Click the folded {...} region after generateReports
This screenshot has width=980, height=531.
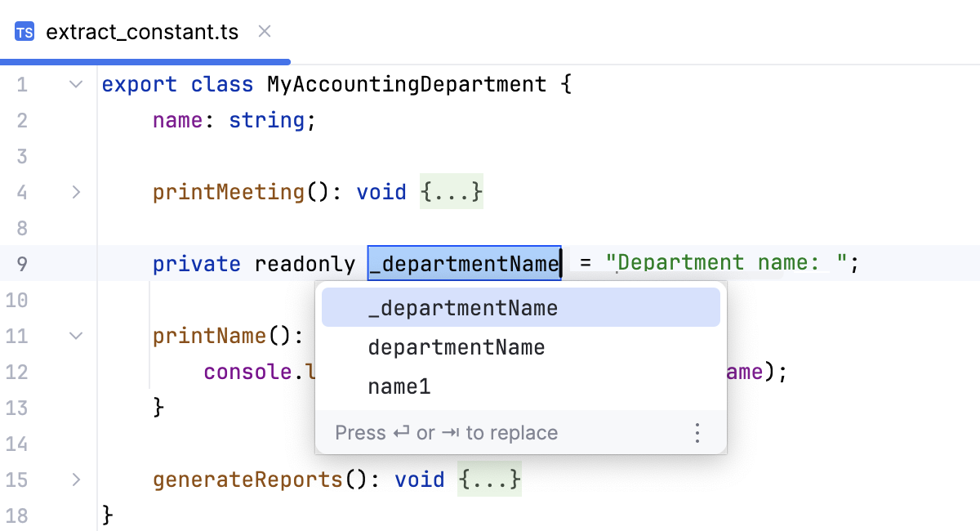pyautogui.click(x=489, y=480)
